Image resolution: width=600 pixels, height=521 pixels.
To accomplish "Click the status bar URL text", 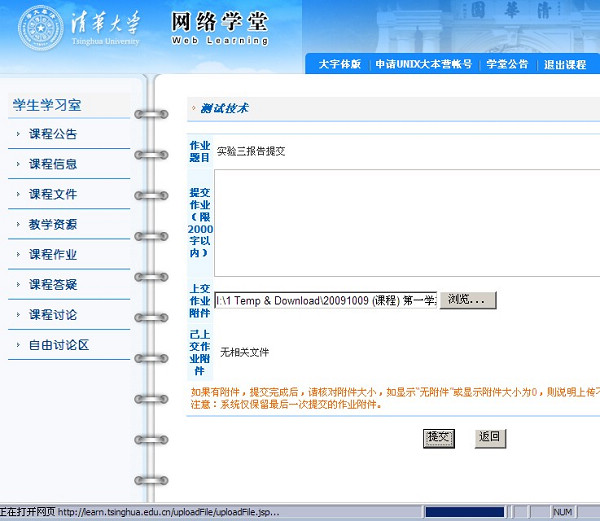I will tap(168, 512).
